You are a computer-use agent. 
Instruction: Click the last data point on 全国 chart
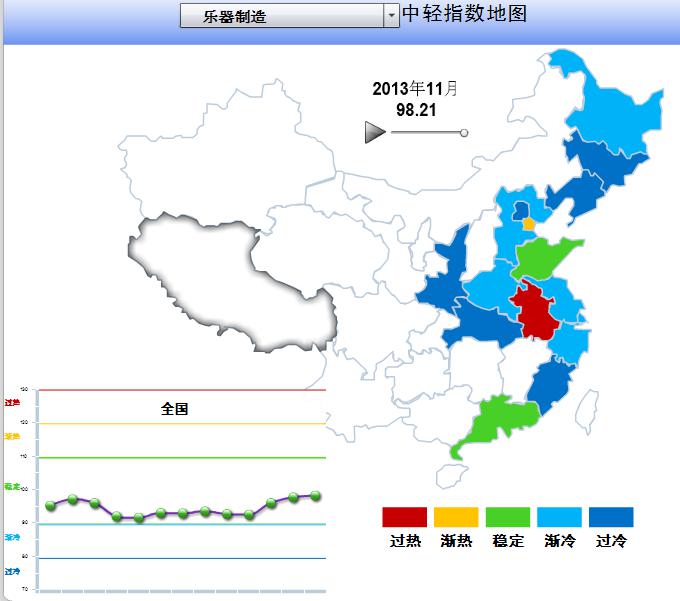click(315, 495)
